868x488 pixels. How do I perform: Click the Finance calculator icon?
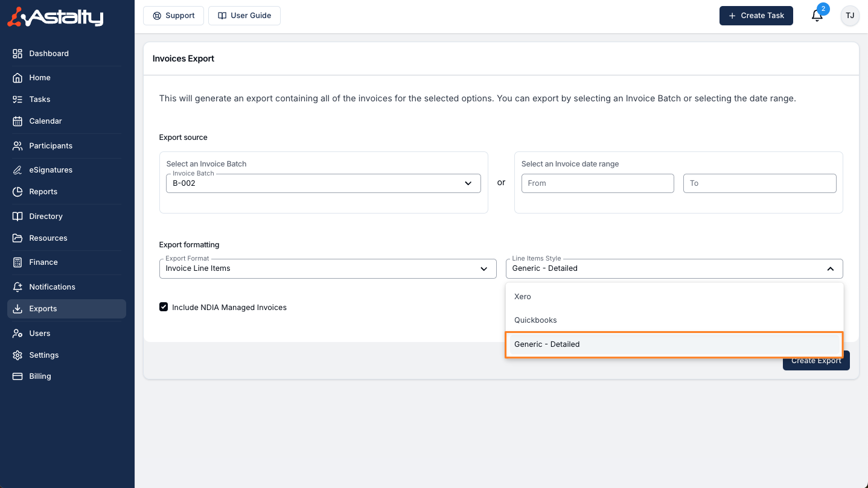(x=18, y=262)
